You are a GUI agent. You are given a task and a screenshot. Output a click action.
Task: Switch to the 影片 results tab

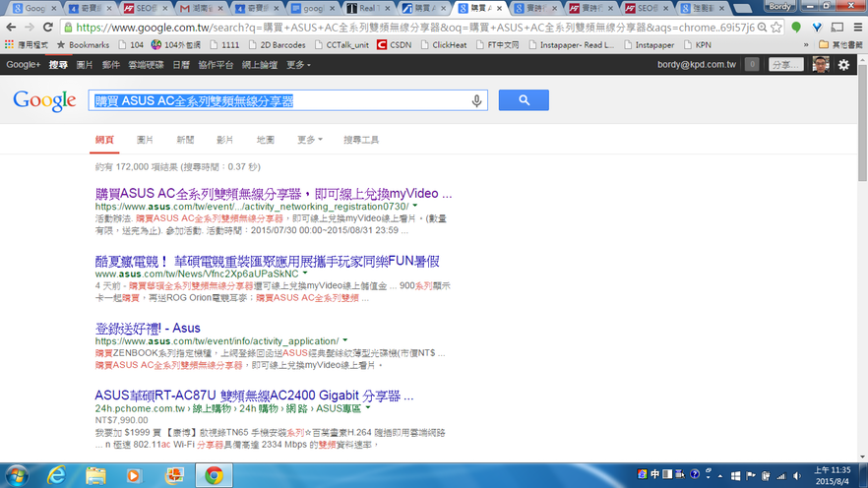224,140
